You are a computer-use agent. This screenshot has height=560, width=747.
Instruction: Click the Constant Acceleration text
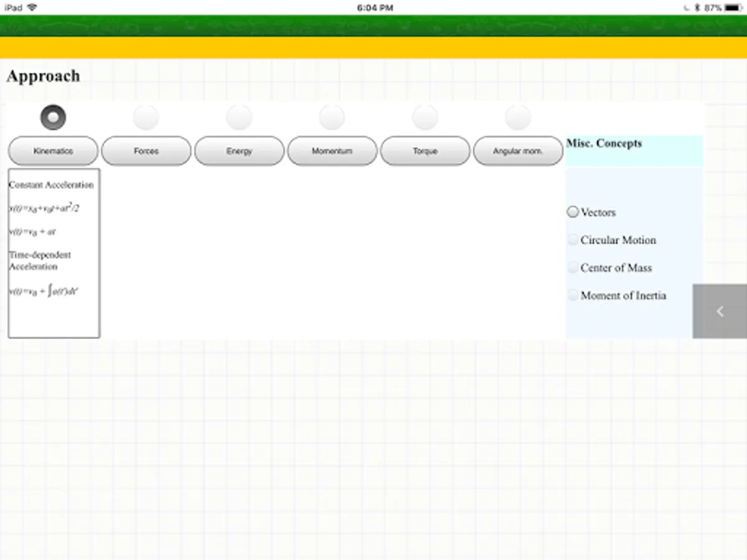pyautogui.click(x=51, y=185)
